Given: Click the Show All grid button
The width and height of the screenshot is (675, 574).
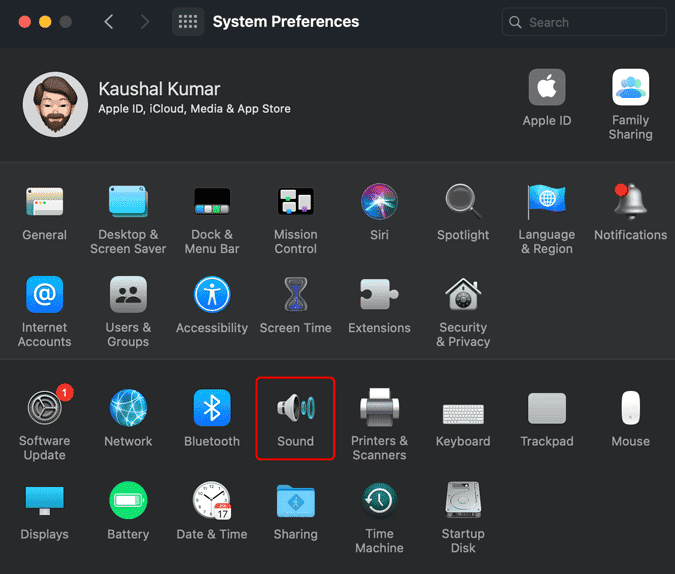Looking at the screenshot, I should tap(188, 22).
